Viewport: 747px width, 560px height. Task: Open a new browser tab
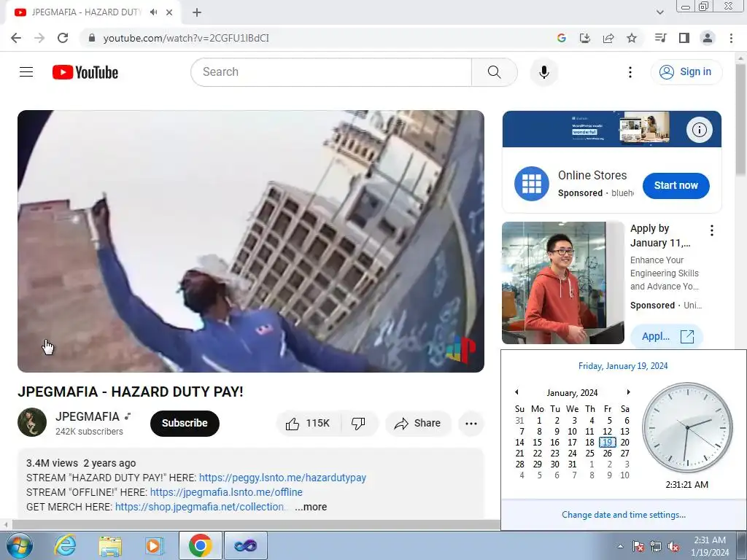197,12
